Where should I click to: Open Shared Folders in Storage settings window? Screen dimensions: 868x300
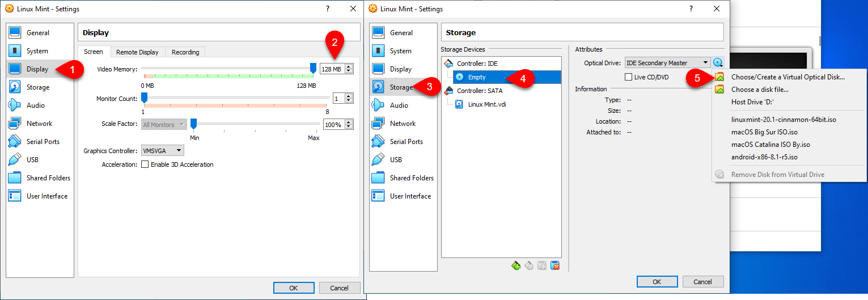click(403, 178)
